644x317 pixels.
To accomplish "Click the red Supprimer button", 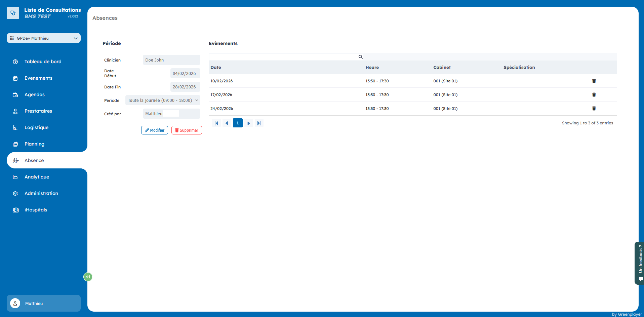I will point(187,130).
